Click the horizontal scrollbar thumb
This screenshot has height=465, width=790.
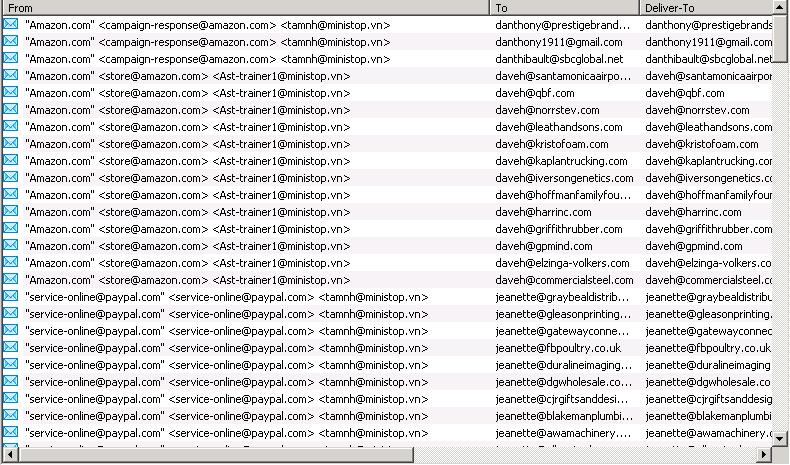coord(216,455)
